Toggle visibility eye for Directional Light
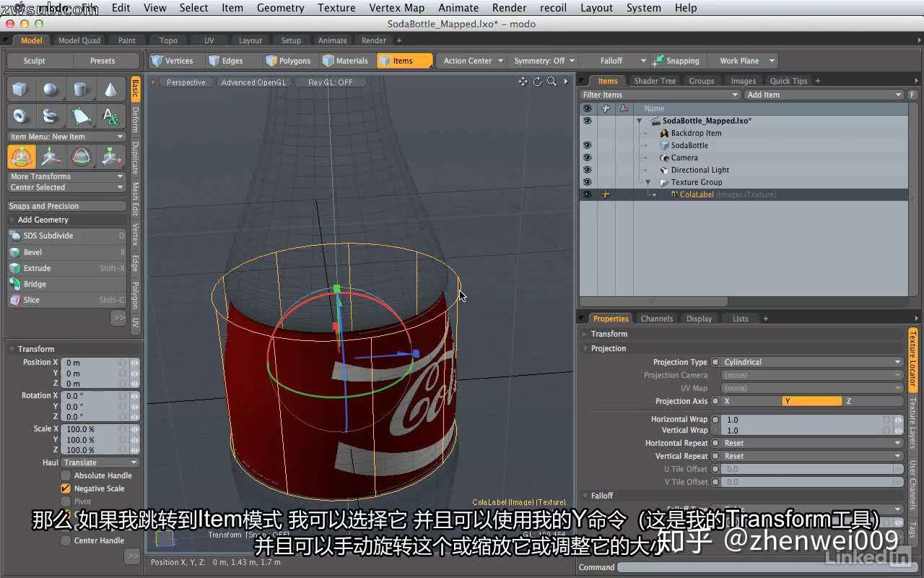Viewport: 924px width, 578px height. click(587, 170)
